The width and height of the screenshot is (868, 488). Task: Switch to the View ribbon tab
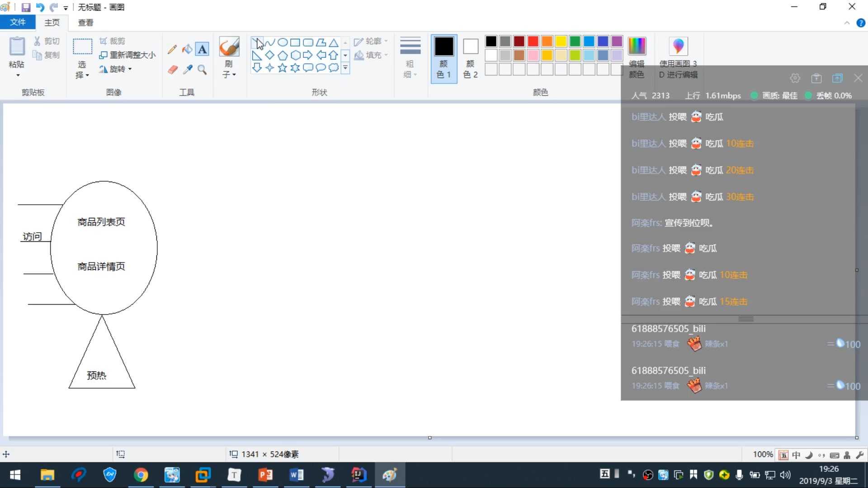click(85, 22)
